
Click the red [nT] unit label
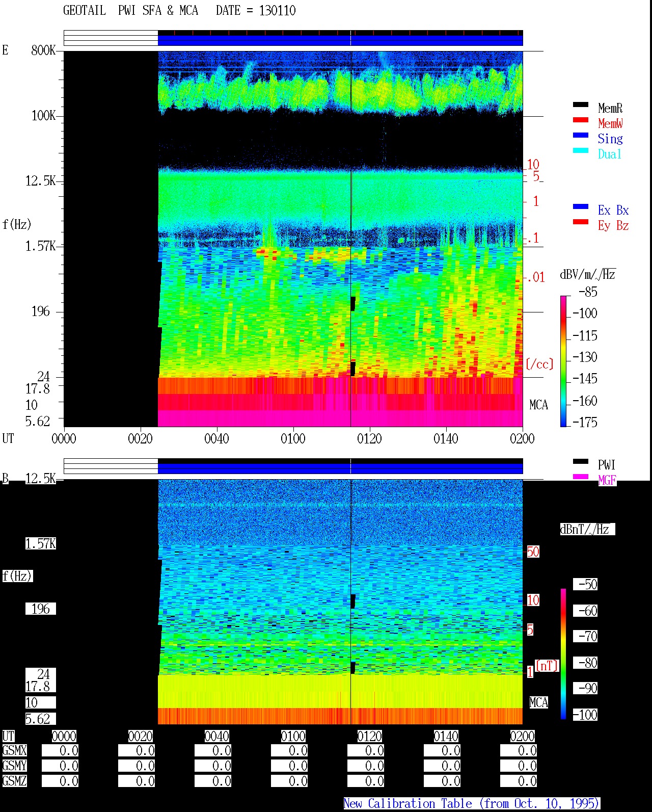(547, 665)
